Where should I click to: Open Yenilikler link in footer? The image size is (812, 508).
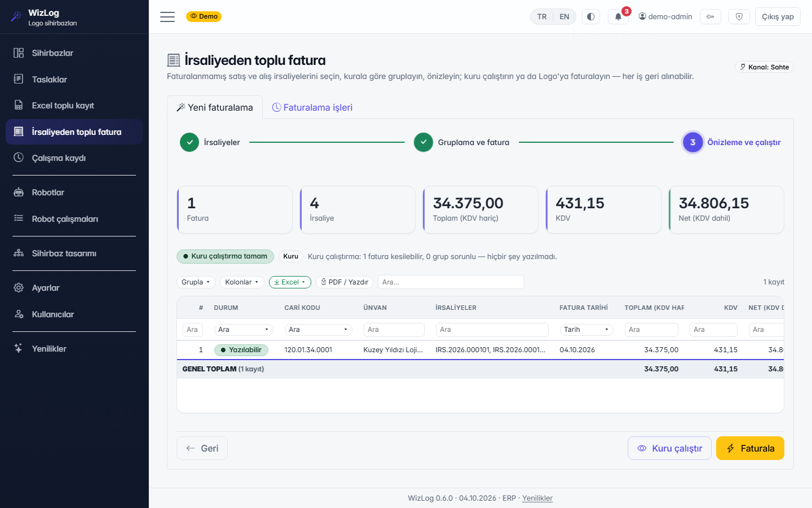[x=537, y=498]
